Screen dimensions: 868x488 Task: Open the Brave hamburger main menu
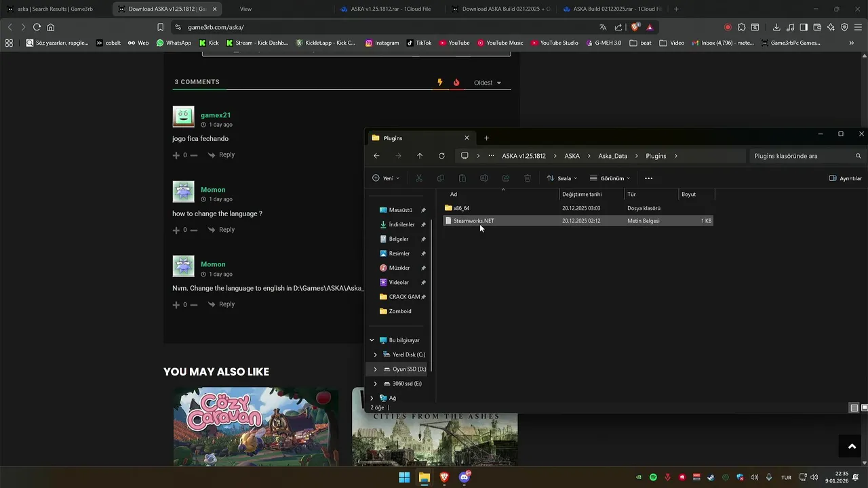point(858,27)
